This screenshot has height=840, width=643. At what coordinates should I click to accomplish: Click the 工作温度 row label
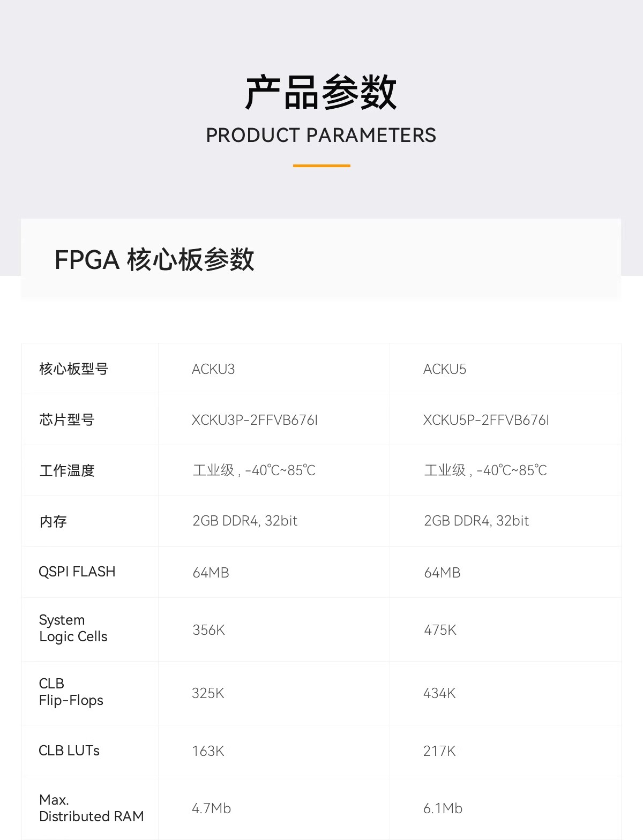click(67, 470)
